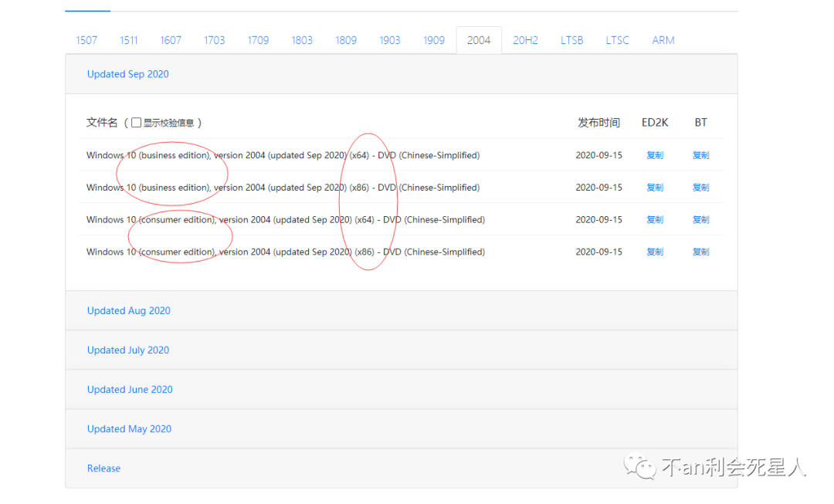Copy ED2K link for business edition x86
834x504 pixels.
655,188
